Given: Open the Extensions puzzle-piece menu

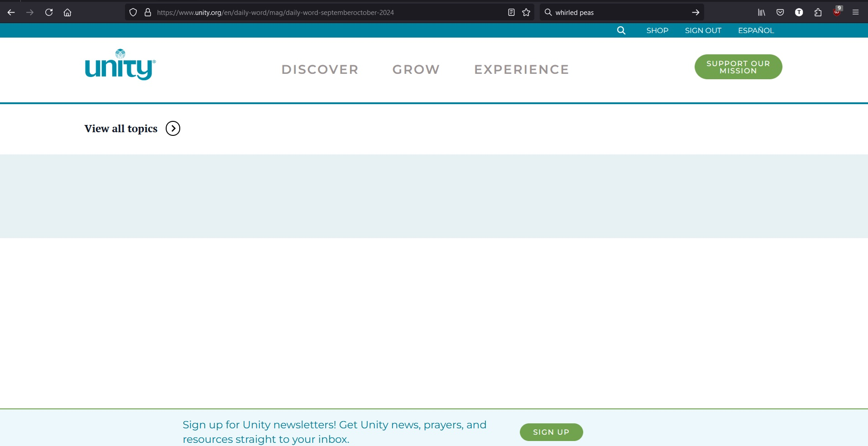Looking at the screenshot, I should (x=818, y=13).
